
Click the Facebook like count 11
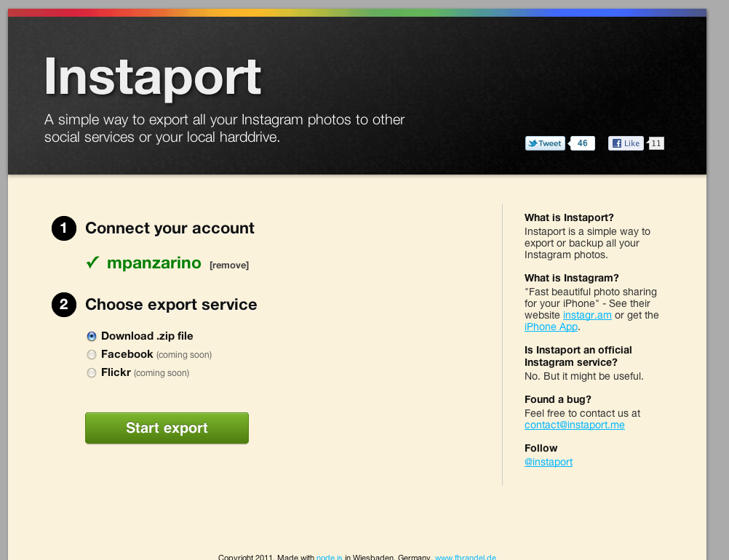click(656, 143)
